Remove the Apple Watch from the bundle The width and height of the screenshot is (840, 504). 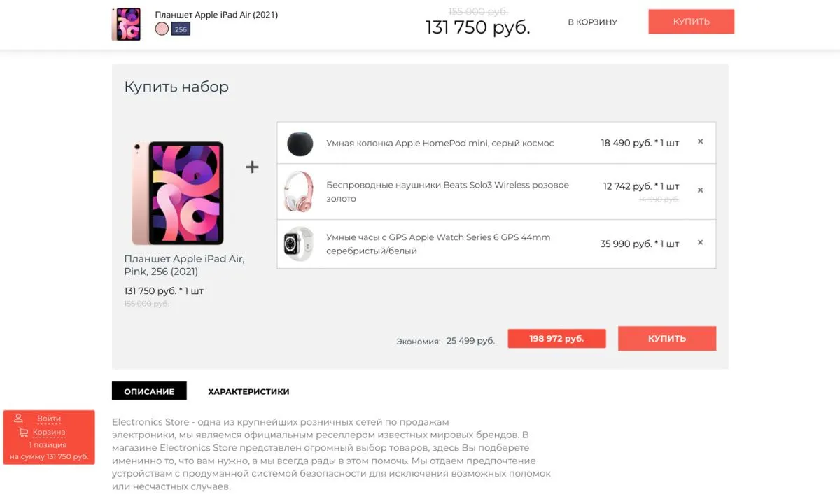(x=700, y=243)
